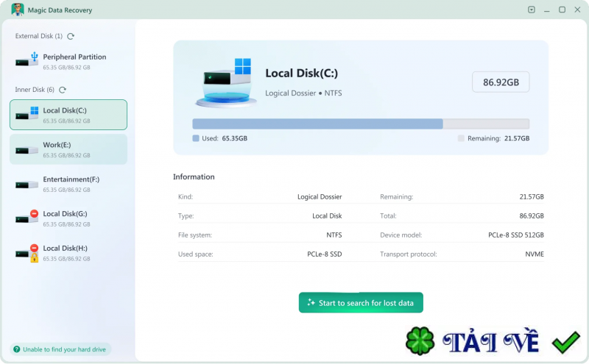Click the Work(E:) drive icon

point(27,151)
